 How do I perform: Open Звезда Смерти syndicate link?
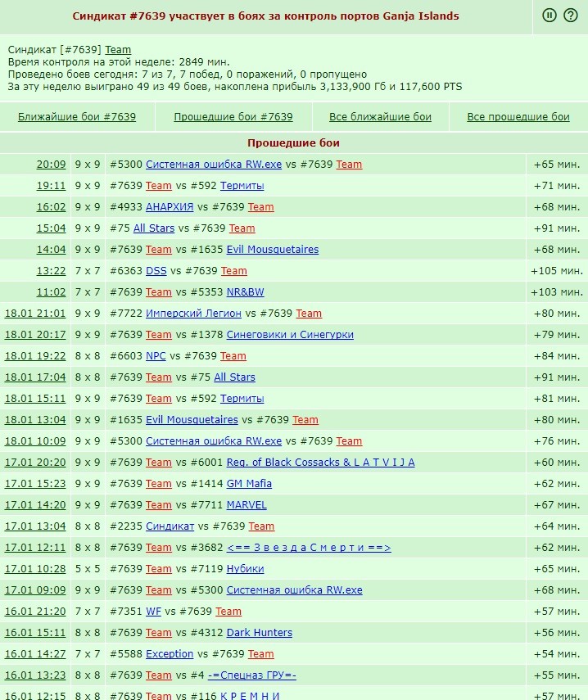coord(309,548)
